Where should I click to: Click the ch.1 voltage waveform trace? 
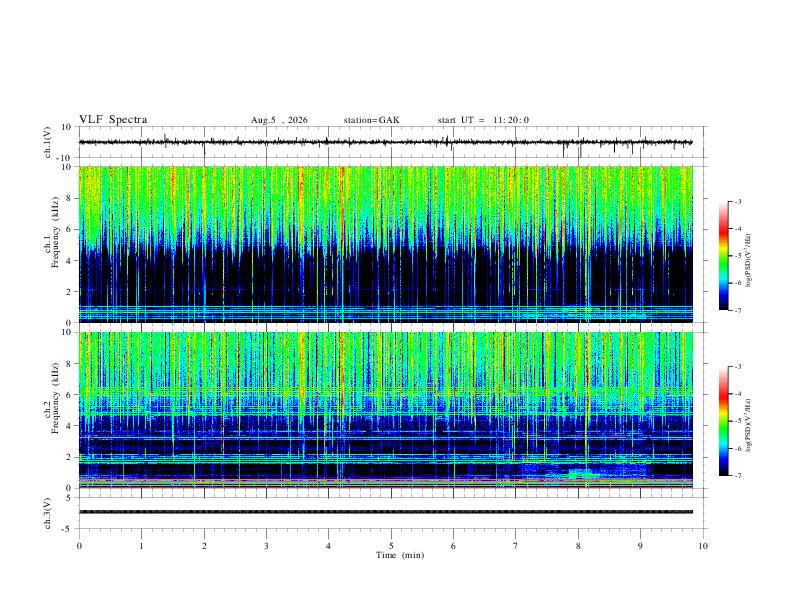pos(385,142)
